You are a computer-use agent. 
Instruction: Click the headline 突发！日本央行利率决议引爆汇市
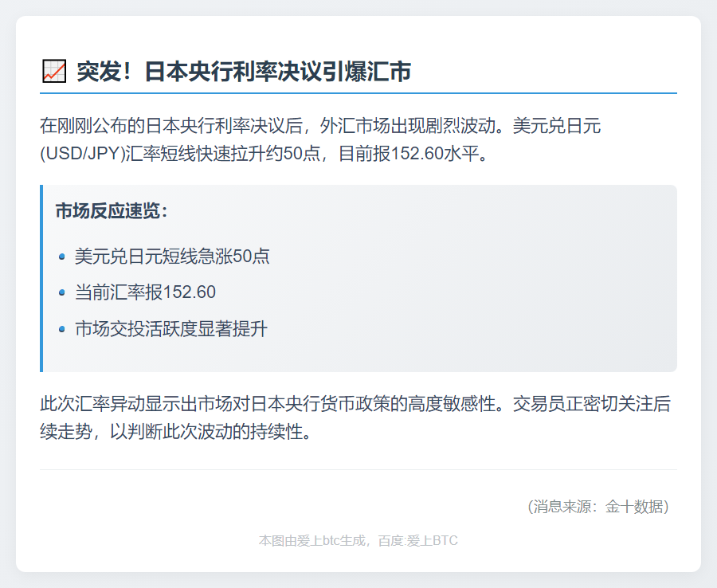tap(244, 72)
